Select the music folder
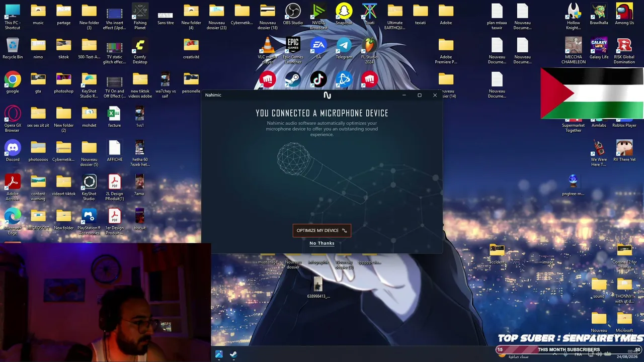 click(x=38, y=14)
